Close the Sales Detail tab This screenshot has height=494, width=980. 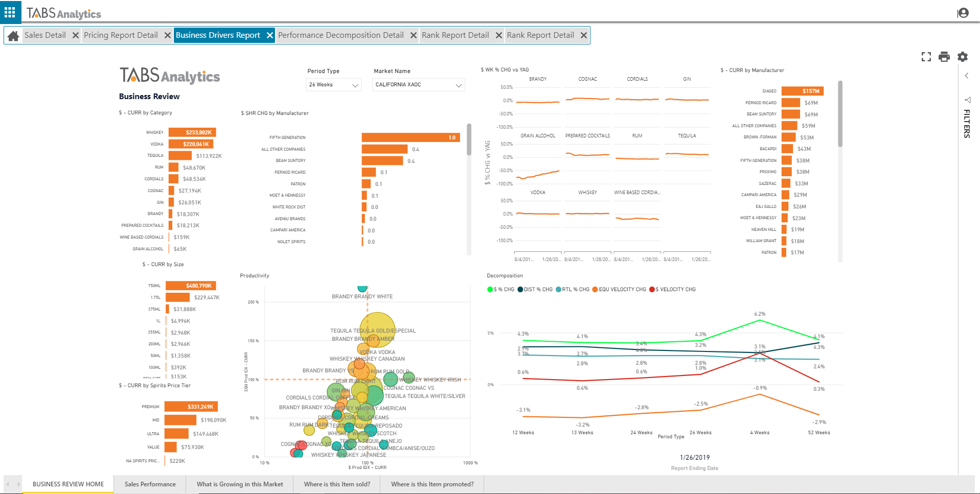point(75,35)
